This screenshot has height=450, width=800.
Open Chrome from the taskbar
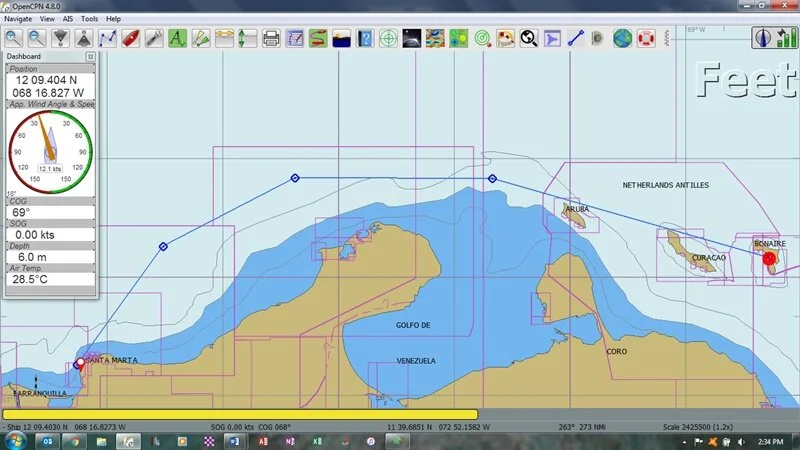(75, 441)
